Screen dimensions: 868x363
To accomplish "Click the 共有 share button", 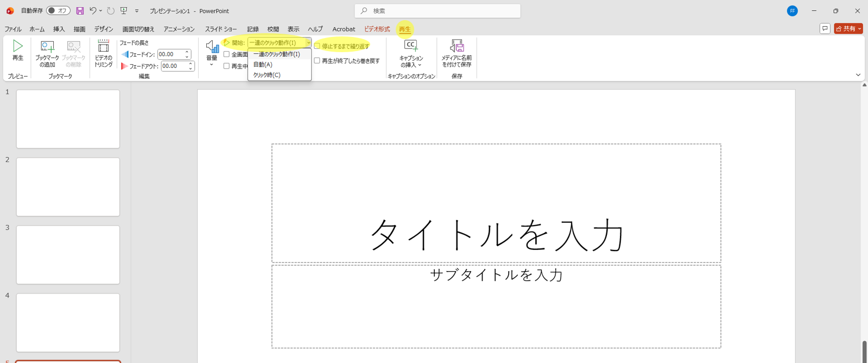I will click(x=848, y=29).
